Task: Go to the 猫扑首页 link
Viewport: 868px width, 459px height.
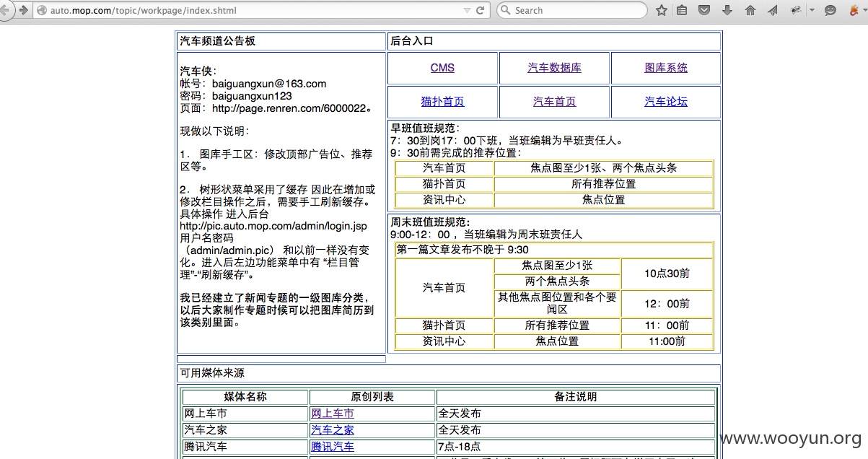Action: click(442, 102)
